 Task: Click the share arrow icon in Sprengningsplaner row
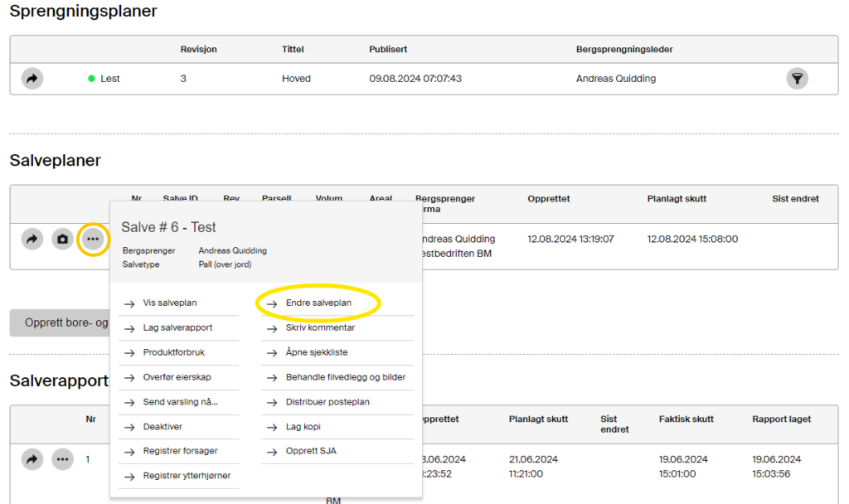pos(32,79)
